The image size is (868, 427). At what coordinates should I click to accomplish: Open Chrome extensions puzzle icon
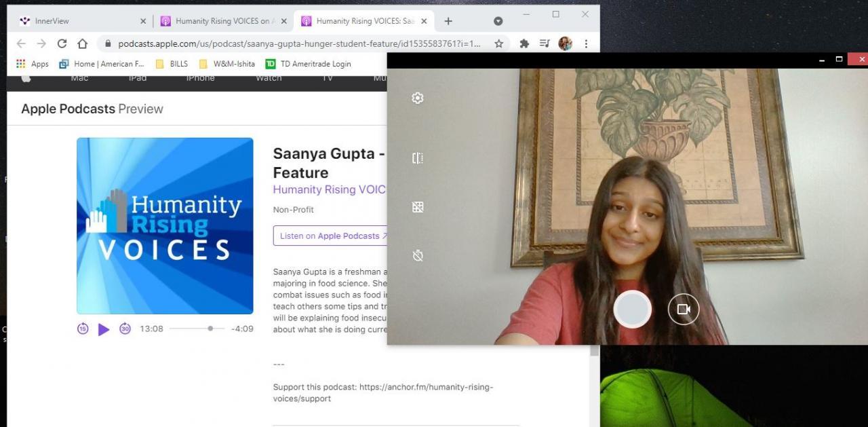click(524, 43)
